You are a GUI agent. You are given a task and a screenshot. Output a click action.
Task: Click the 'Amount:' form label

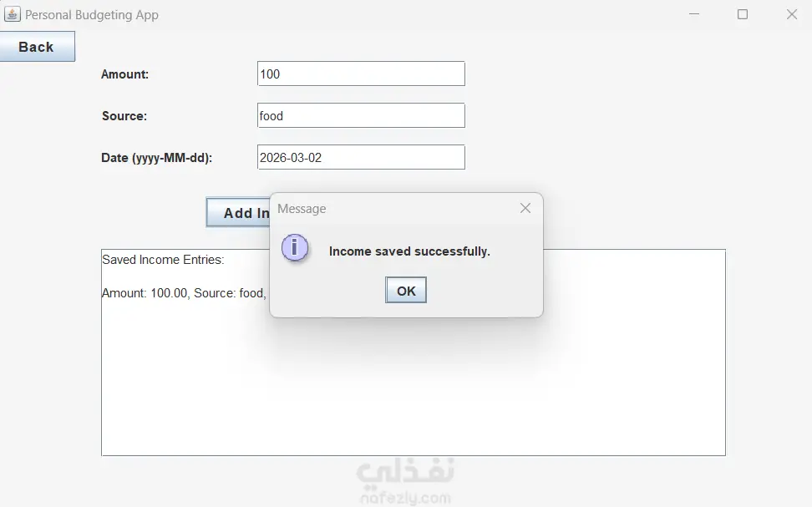pyautogui.click(x=124, y=74)
